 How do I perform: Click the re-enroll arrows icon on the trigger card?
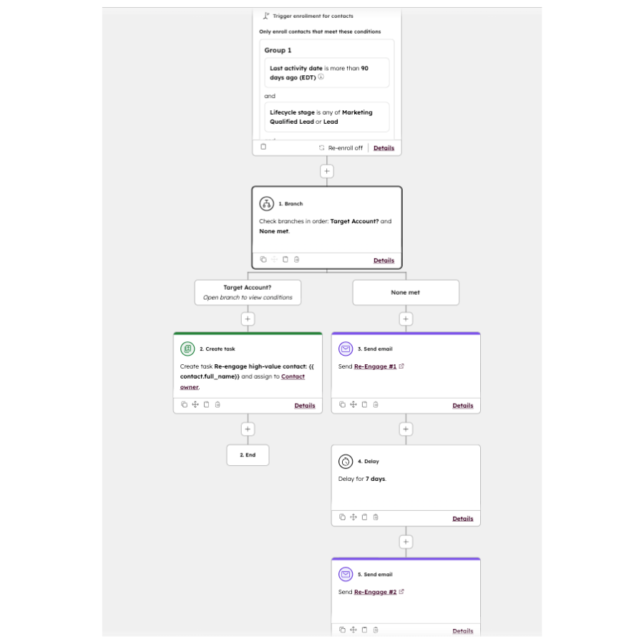tap(321, 147)
